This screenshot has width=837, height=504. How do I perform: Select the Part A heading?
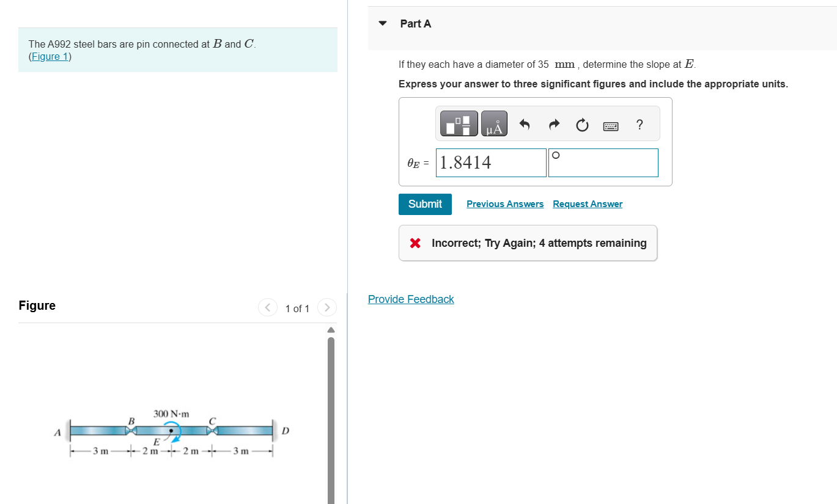415,23
